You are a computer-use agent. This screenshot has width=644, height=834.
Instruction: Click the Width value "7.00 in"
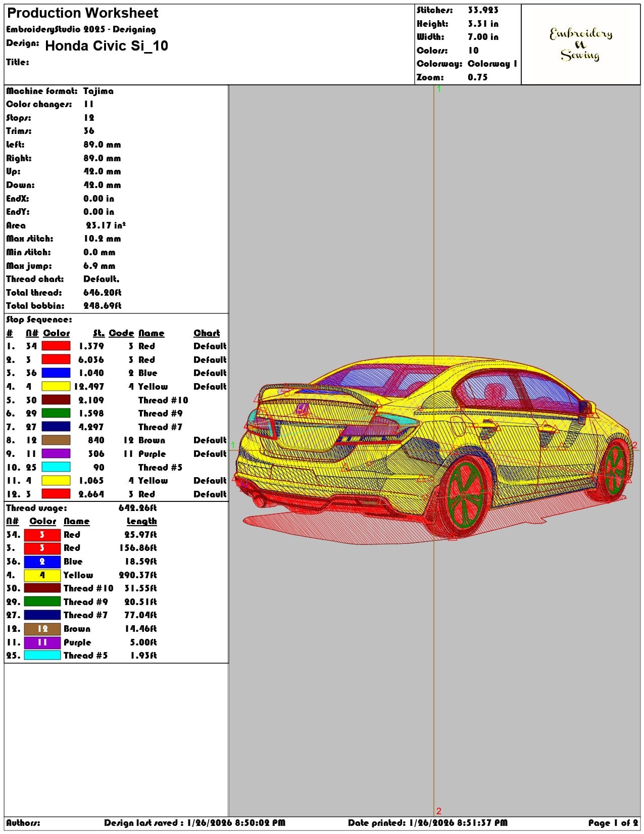click(483, 37)
